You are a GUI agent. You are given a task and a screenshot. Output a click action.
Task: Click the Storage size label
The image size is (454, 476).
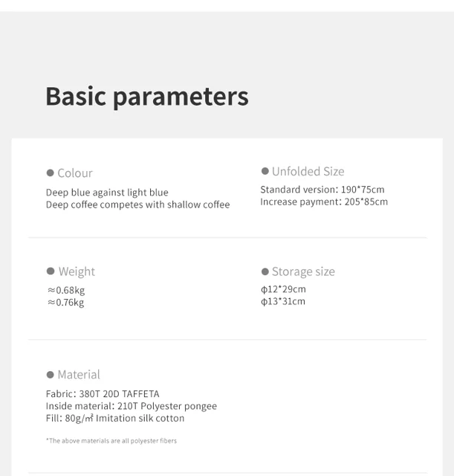(x=303, y=271)
